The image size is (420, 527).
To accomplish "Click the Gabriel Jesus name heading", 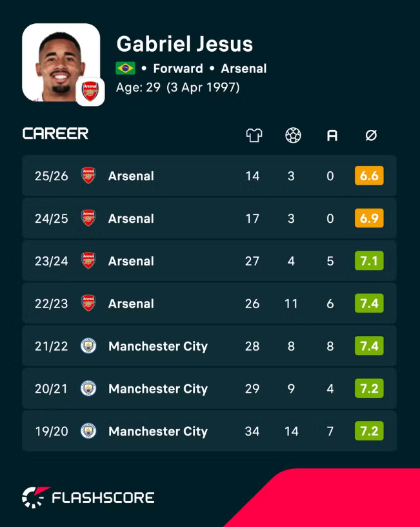I will tap(185, 44).
